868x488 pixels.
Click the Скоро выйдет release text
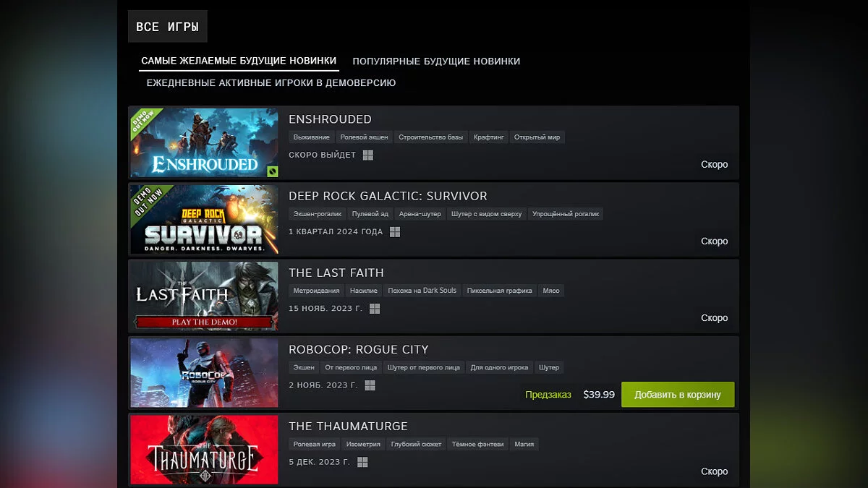click(322, 155)
